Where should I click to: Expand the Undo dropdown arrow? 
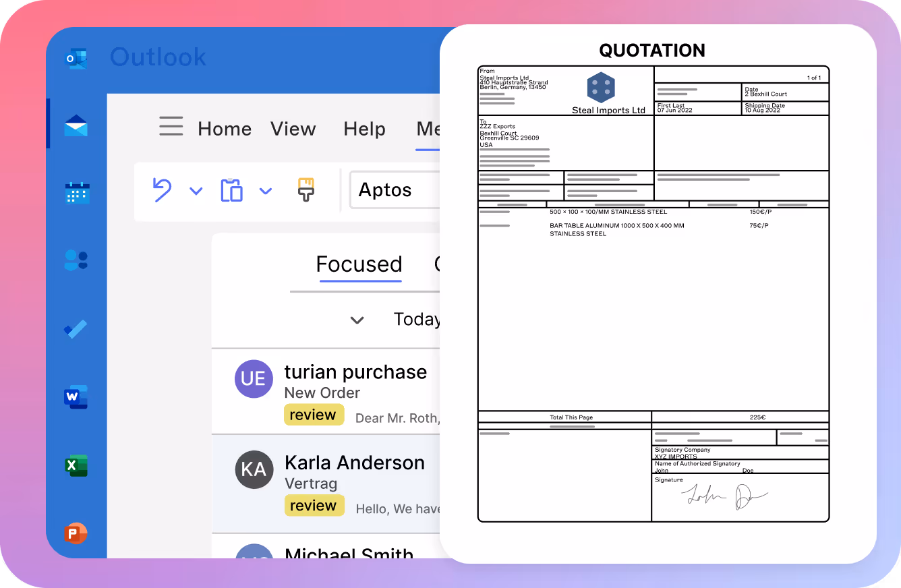(196, 191)
